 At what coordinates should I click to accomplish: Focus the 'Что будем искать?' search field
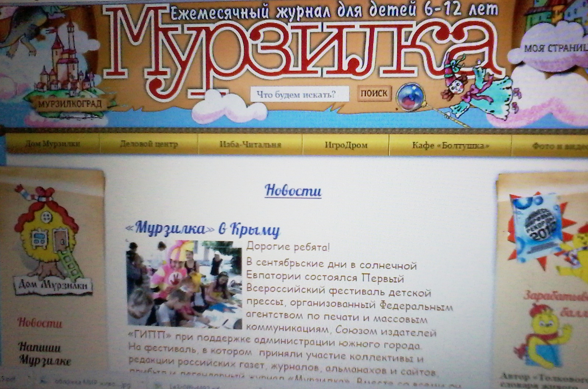[x=299, y=94]
